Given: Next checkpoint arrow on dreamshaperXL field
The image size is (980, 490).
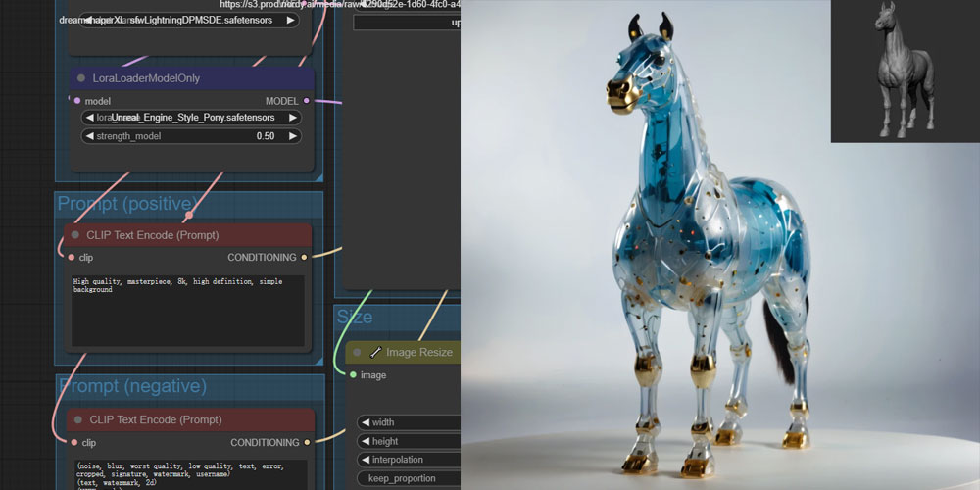Looking at the screenshot, I should pyautogui.click(x=291, y=20).
